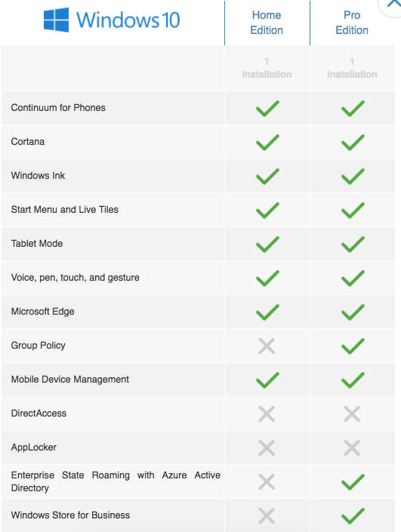
Task: Click Home Edition checkmark for Continuum for Phones
Action: pos(267,108)
